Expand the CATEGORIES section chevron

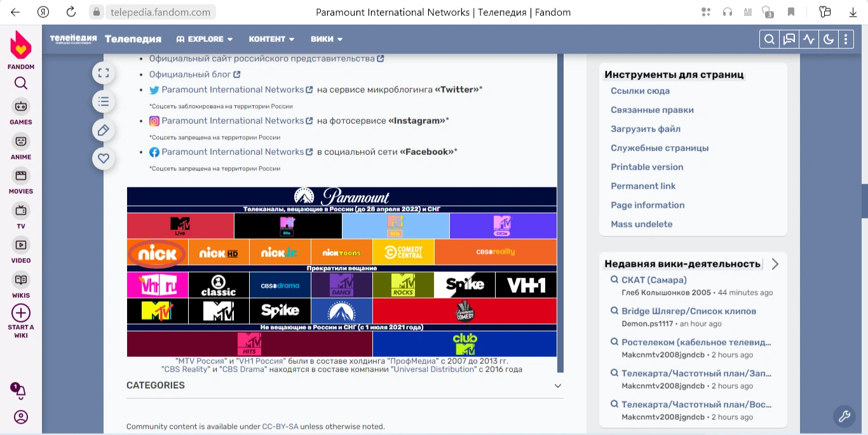pos(557,385)
